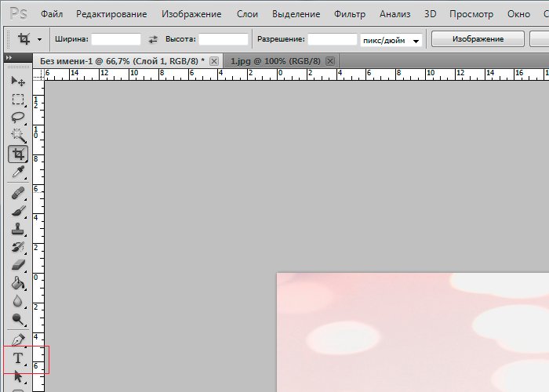Select the Lasso tool
The height and width of the screenshot is (392, 549).
pos(18,118)
